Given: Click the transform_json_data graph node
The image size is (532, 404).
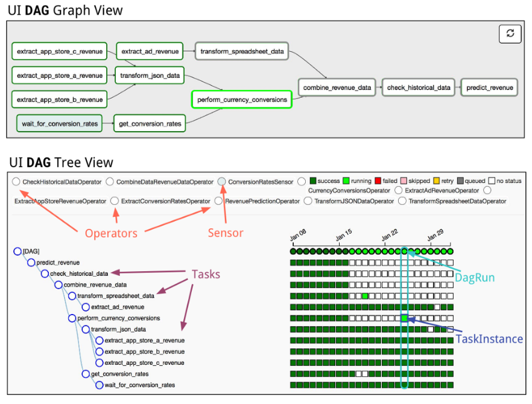Looking at the screenshot, I should tap(150, 75).
